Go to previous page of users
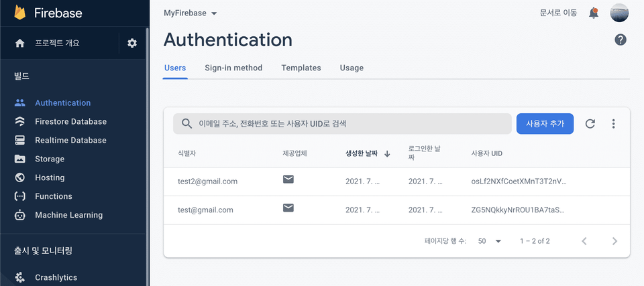644x286 pixels. 584,241
